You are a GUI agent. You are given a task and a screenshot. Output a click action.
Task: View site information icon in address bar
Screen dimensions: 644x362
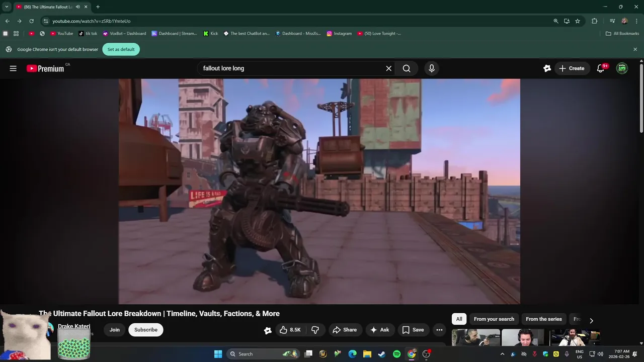click(46, 21)
